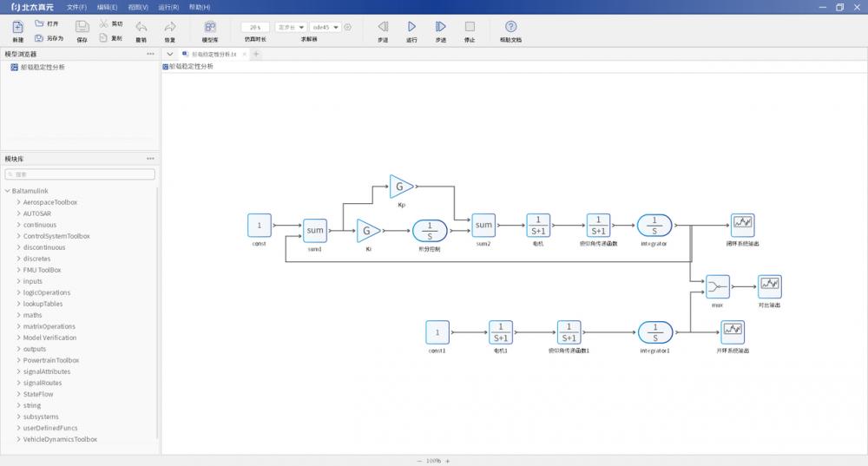Expand the continuous library node
The width and height of the screenshot is (868, 466).
(19, 225)
